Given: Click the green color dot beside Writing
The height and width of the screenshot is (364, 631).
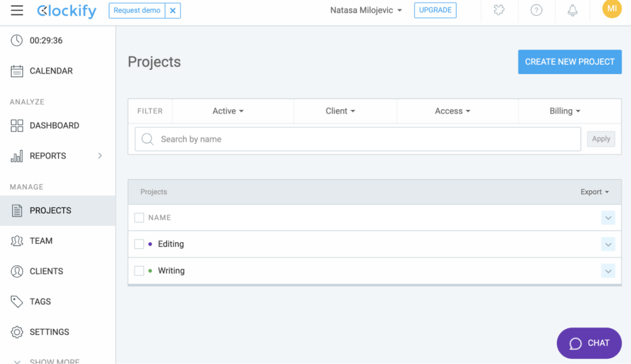Looking at the screenshot, I should (x=151, y=270).
